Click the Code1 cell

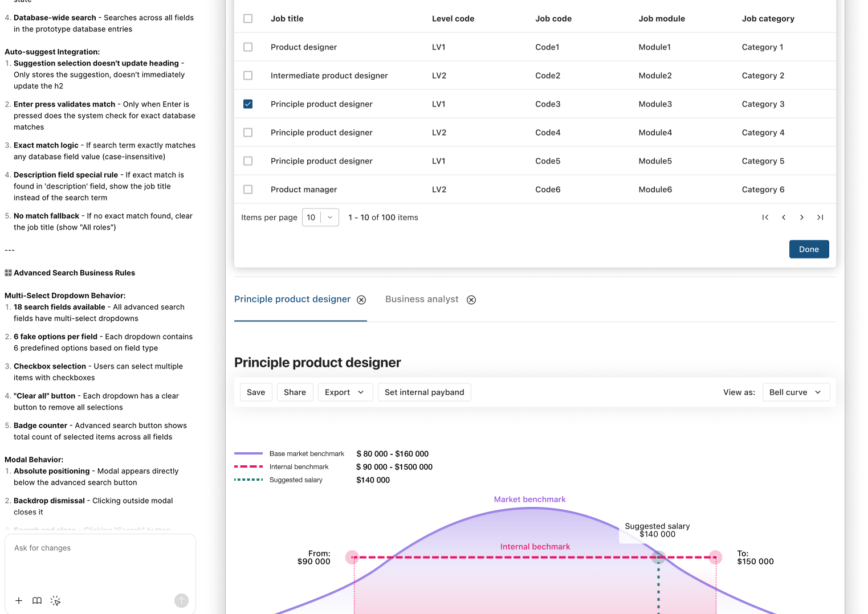click(x=547, y=47)
